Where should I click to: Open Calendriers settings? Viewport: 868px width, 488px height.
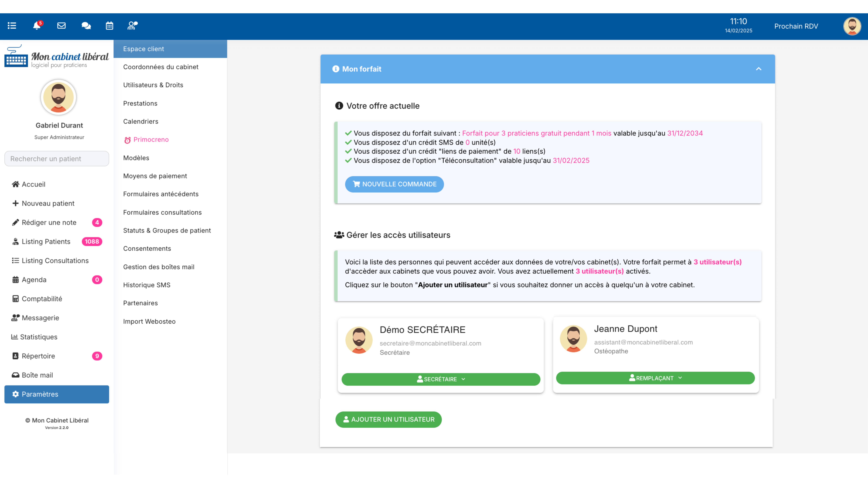click(170, 122)
